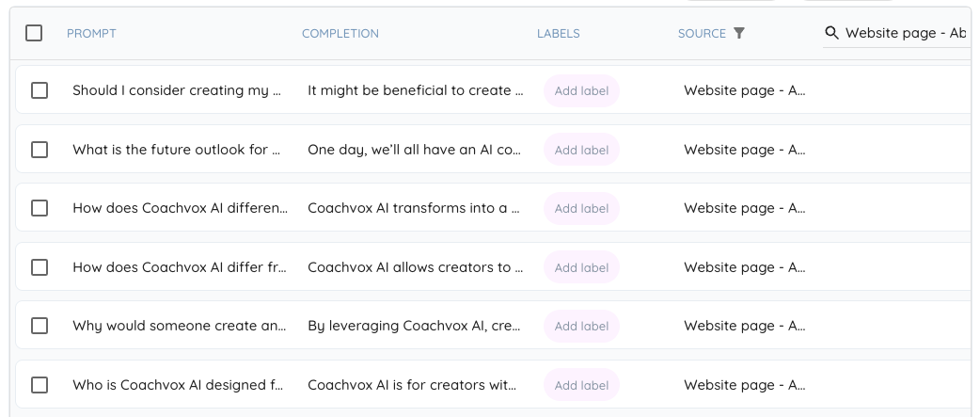This screenshot has height=417, width=980.
Task: Check the 'Should I consider creating' row checkbox
Action: (x=40, y=90)
